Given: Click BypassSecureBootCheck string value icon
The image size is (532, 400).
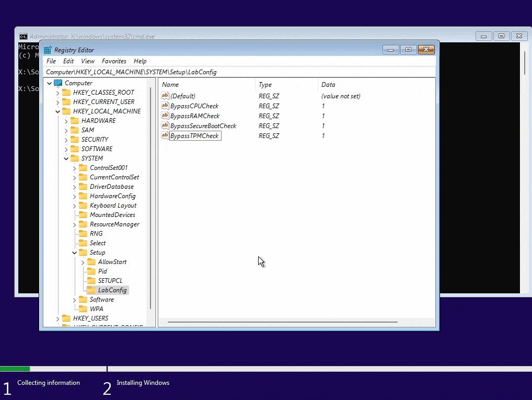Looking at the screenshot, I should [165, 125].
